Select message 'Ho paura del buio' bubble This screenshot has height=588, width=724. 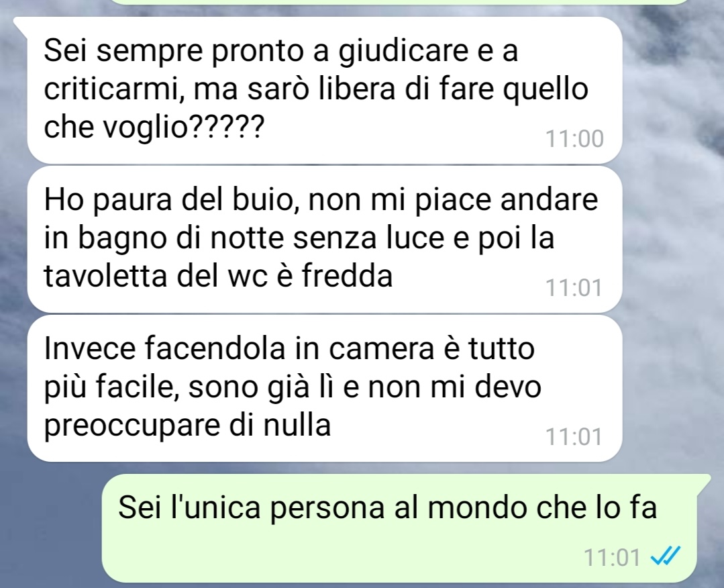tap(325, 240)
